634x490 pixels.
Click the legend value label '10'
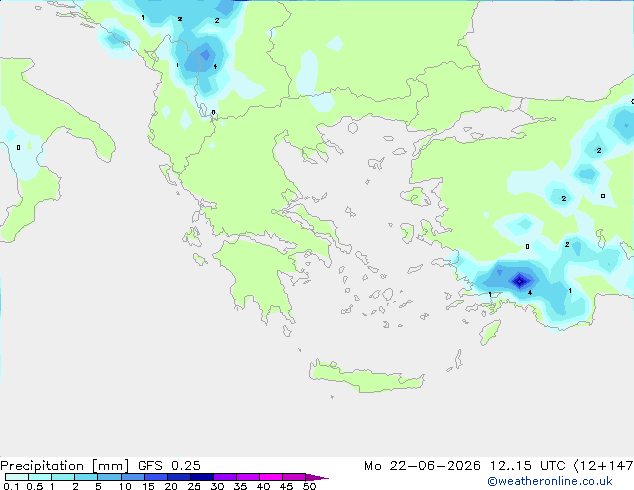(125, 486)
